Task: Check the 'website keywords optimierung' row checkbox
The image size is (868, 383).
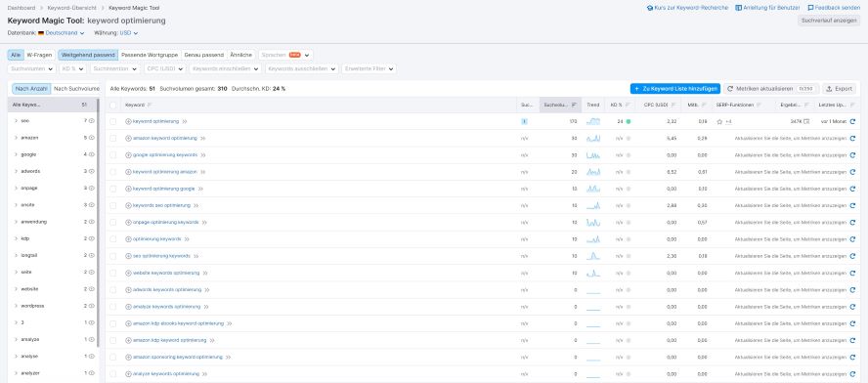Action: (113, 273)
